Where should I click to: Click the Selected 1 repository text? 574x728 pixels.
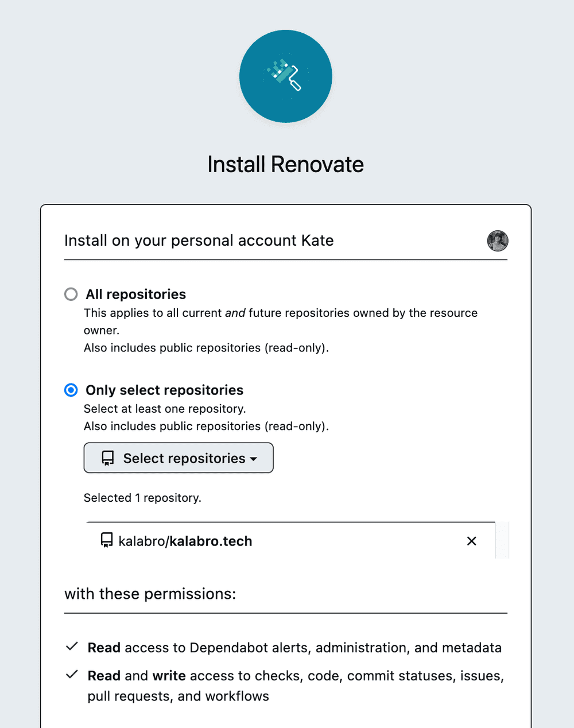tap(142, 498)
